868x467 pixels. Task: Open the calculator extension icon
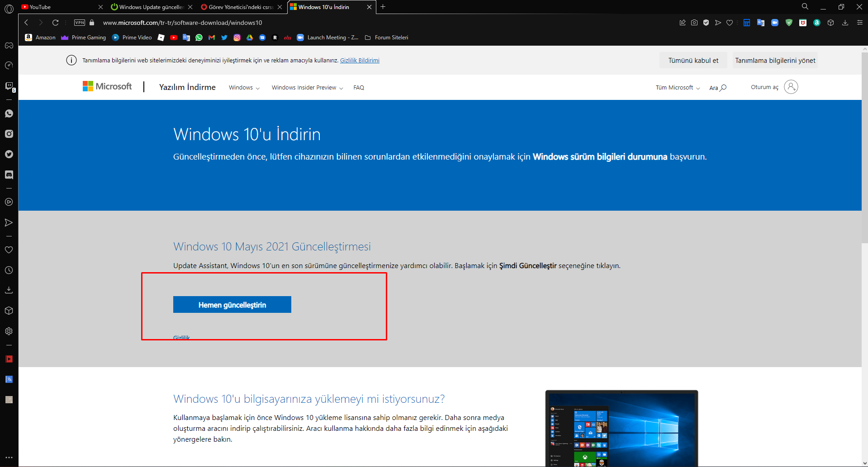coord(747,23)
